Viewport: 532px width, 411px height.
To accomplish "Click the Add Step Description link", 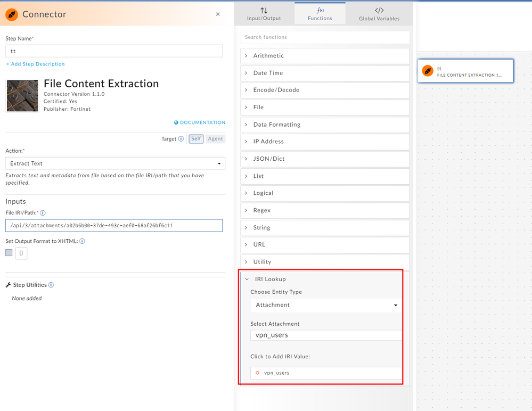I will pos(36,64).
